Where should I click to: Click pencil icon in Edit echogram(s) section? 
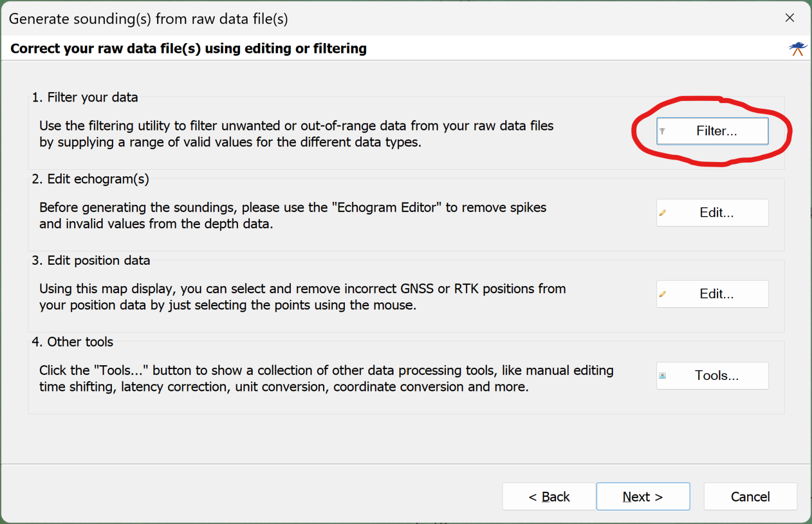pos(662,213)
